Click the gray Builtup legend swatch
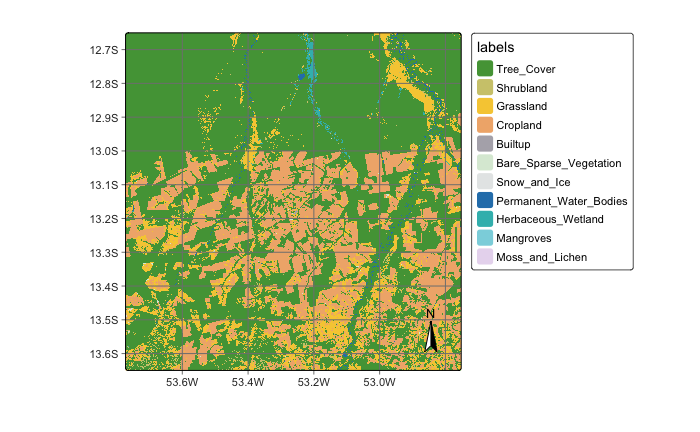The image size is (700, 432). coord(485,144)
